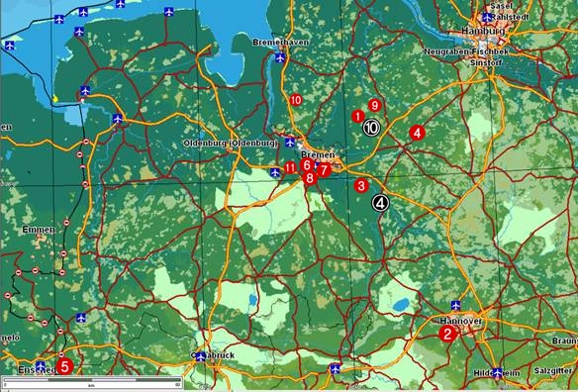Click the Hamburg city label
The height and width of the screenshot is (392, 578).
(x=483, y=31)
